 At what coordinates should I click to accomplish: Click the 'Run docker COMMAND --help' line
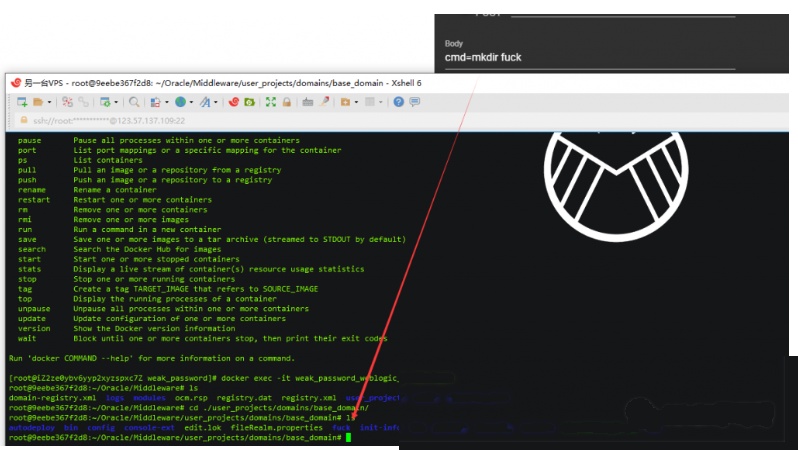pyautogui.click(x=152, y=358)
